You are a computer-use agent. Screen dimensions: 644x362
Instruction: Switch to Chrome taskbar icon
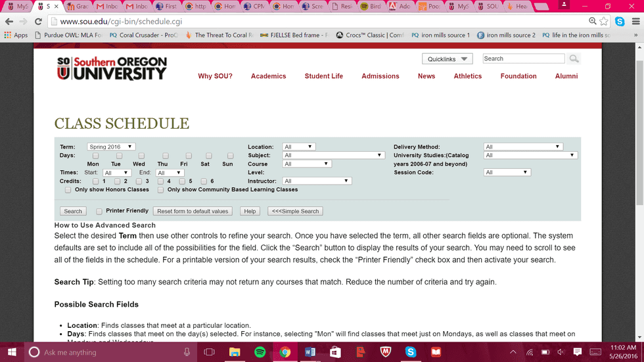tap(285, 352)
